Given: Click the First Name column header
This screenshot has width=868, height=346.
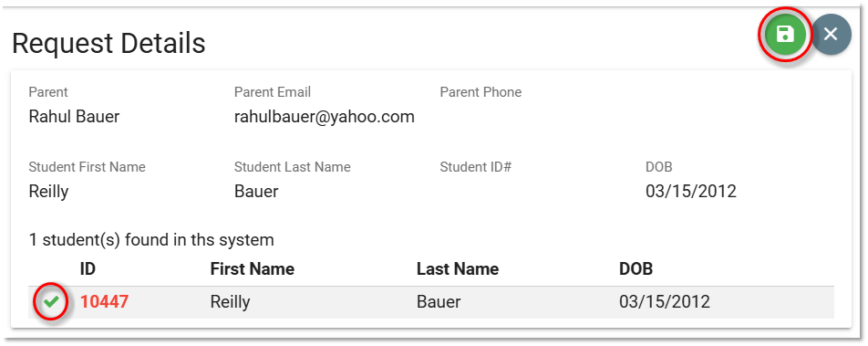Looking at the screenshot, I should [253, 269].
